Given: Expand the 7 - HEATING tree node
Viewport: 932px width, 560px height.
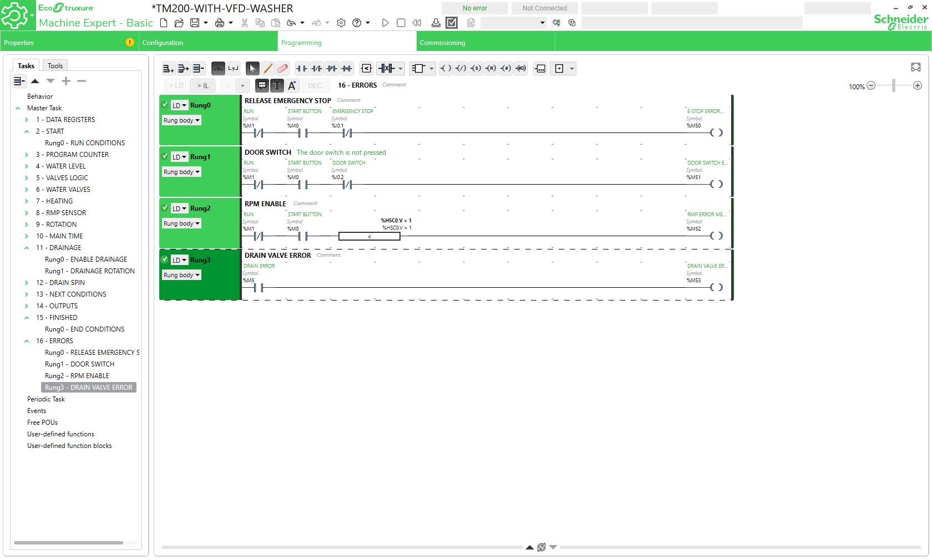Looking at the screenshot, I should tap(27, 201).
